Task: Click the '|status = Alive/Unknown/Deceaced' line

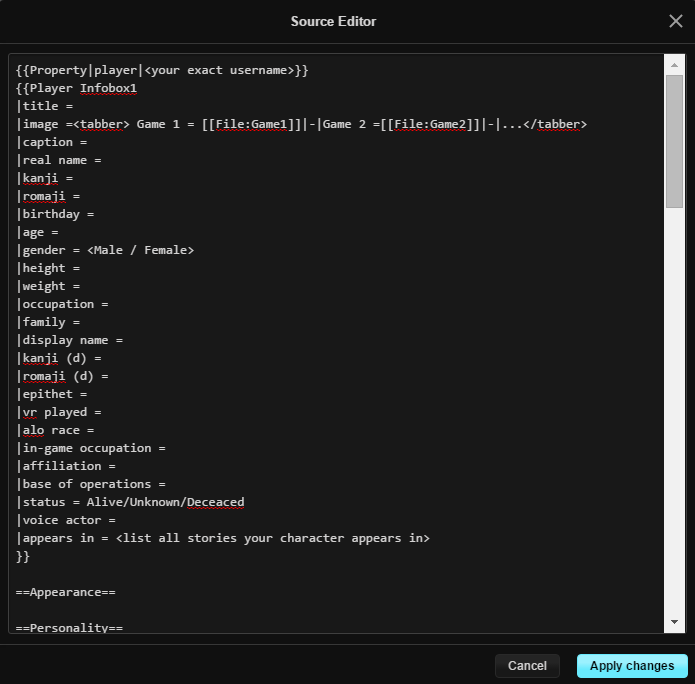Action: coord(130,502)
